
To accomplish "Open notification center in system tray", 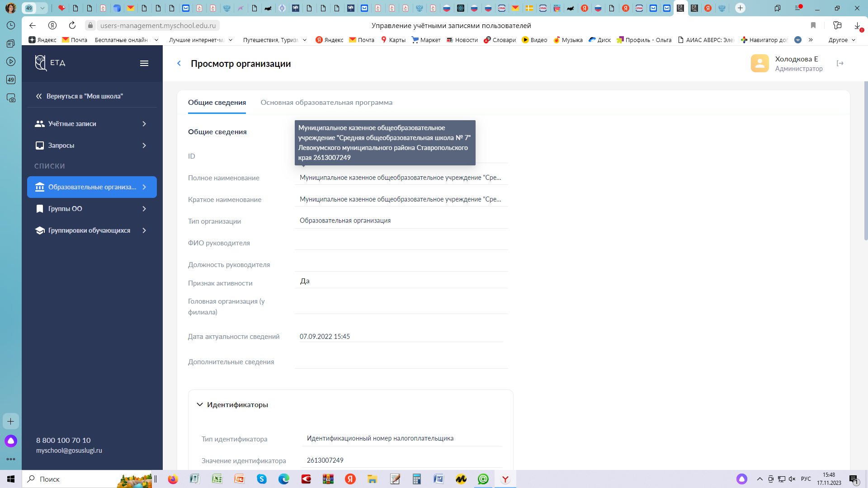I will point(854,479).
